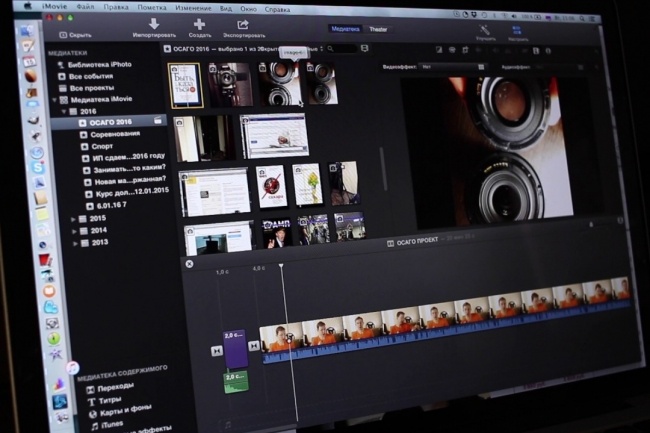The height and width of the screenshot is (433, 650).
Task: Expand the 2015 folder triangle
Action: point(73,219)
